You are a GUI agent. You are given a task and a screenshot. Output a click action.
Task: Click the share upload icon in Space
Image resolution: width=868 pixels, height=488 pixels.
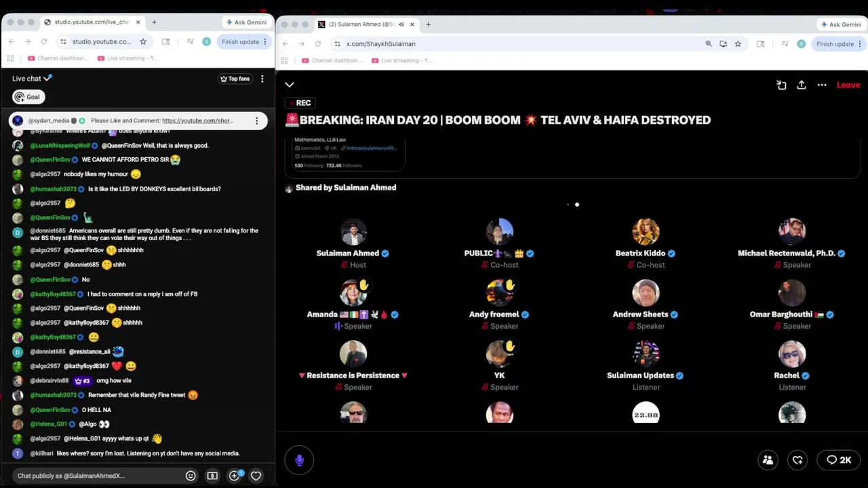point(802,85)
